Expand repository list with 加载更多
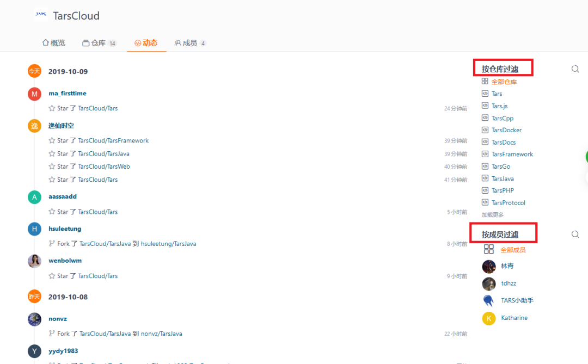 point(492,215)
